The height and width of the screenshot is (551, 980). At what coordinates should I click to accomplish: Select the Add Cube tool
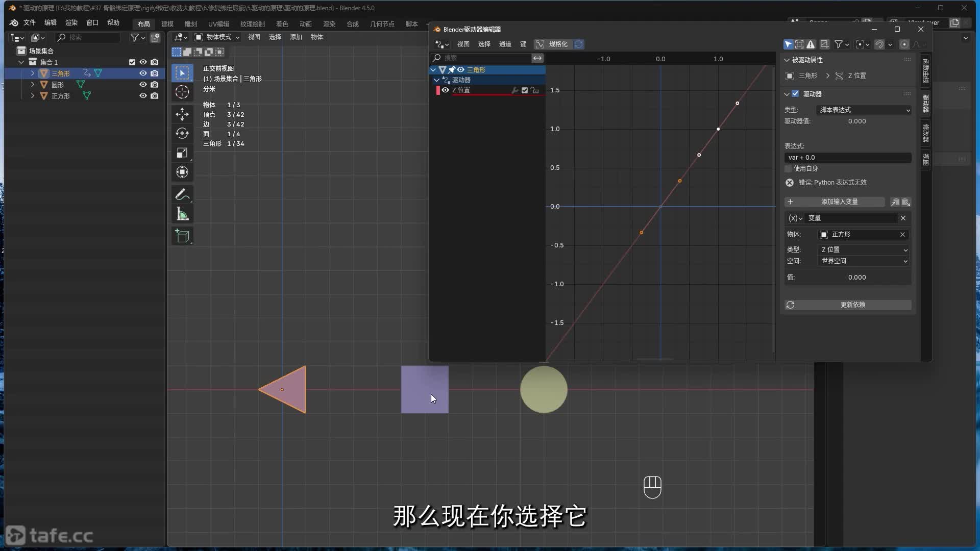point(182,236)
